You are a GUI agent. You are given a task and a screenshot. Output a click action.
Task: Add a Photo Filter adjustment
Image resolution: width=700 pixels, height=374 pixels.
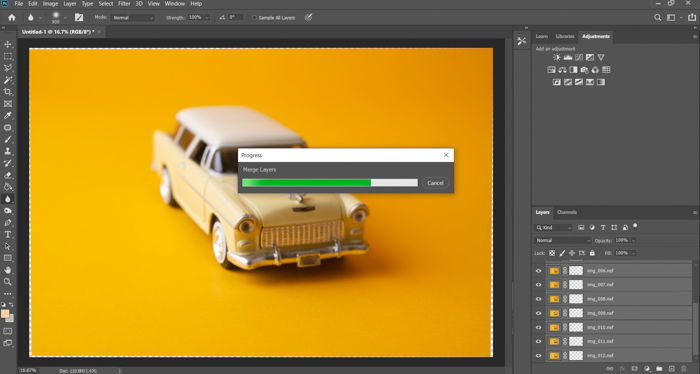pyautogui.click(x=584, y=70)
